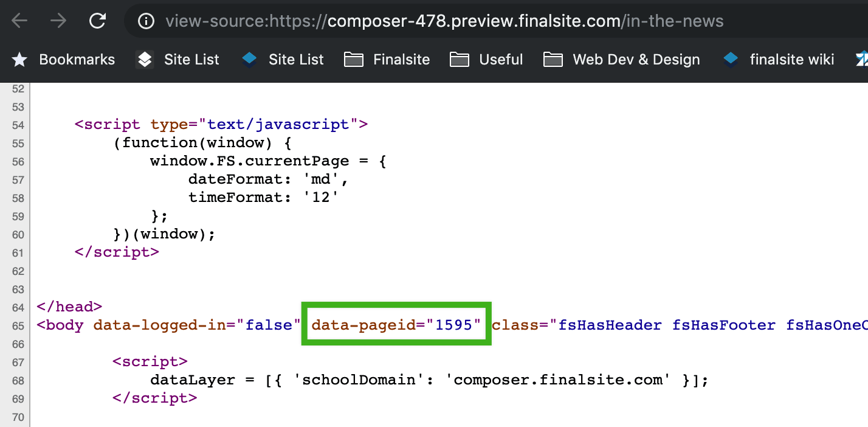Open the Web Dev & Design bookmarks folder
The width and height of the screenshot is (868, 427).
pyautogui.click(x=622, y=60)
